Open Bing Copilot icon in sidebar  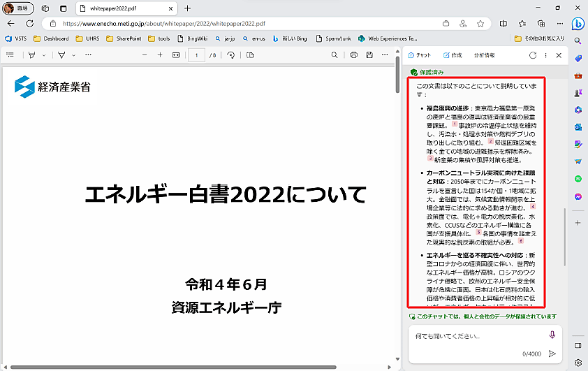[x=578, y=24]
